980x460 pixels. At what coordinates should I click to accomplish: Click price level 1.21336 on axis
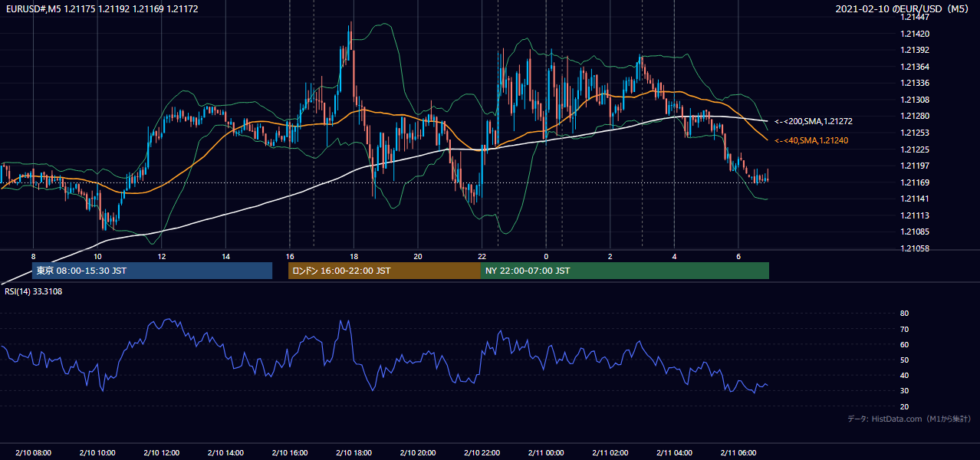[916, 83]
